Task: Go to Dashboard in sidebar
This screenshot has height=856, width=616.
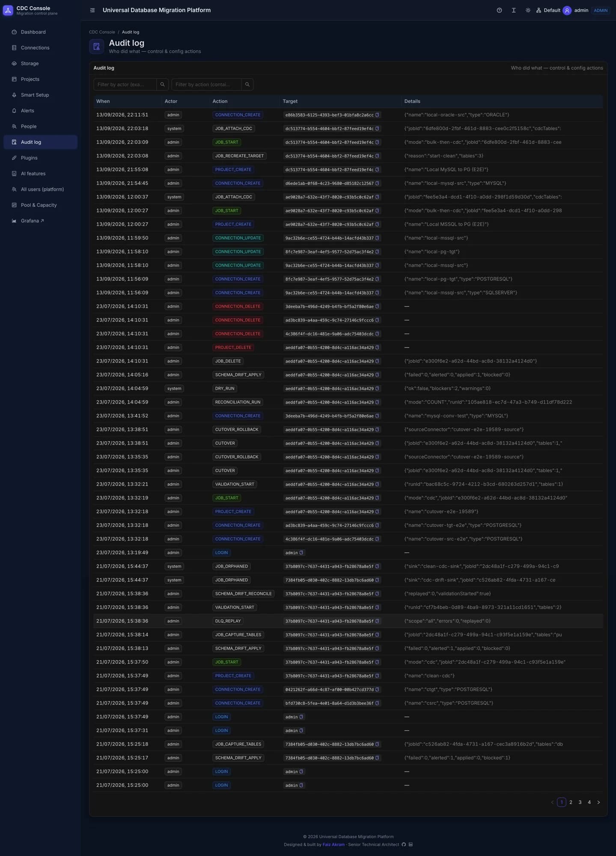Action: (40, 32)
